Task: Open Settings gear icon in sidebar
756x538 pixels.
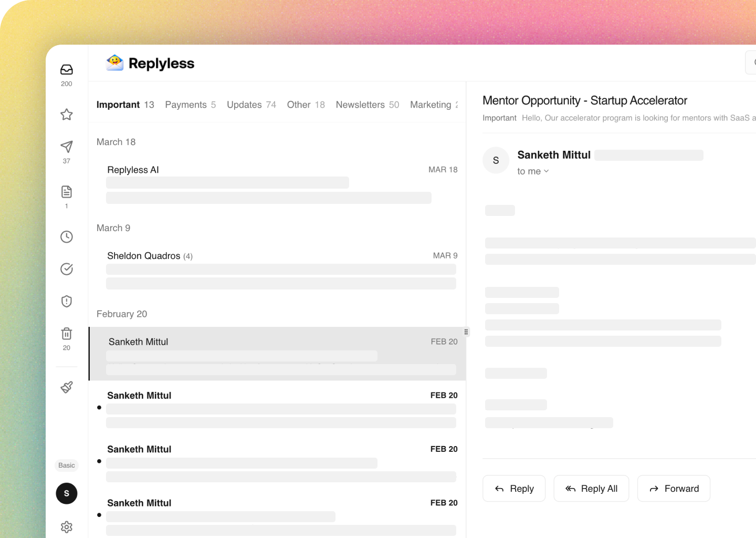Action: coord(67,526)
